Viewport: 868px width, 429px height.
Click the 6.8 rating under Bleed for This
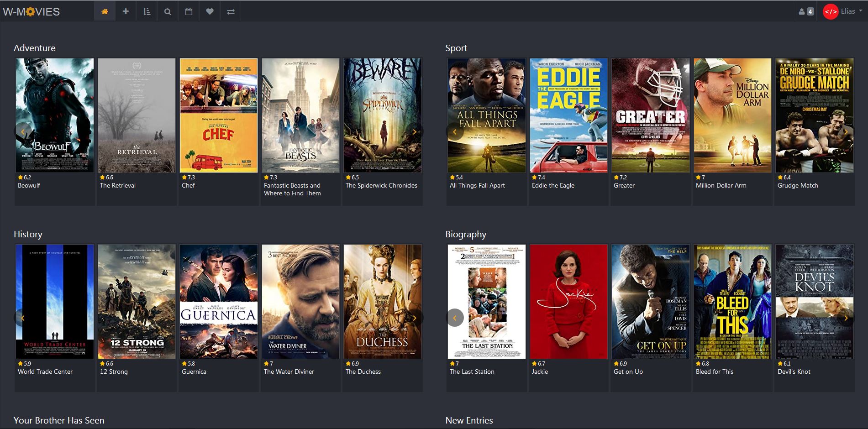[702, 363]
